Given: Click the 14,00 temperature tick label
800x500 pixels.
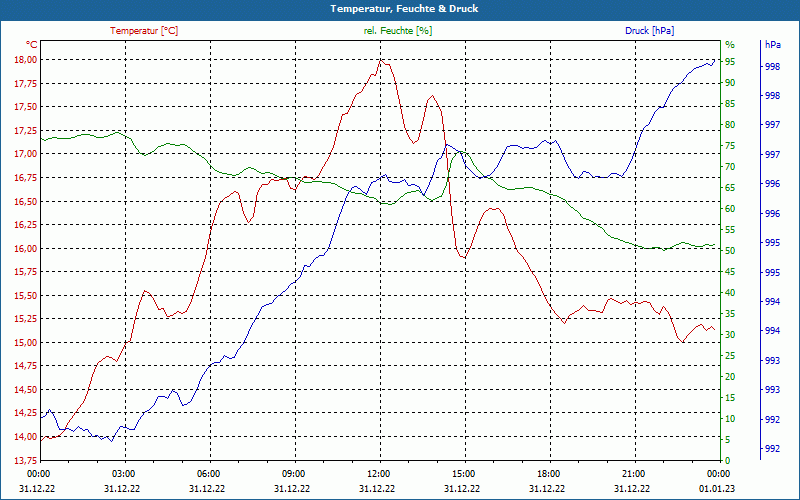Looking at the screenshot, I should pos(24,437).
